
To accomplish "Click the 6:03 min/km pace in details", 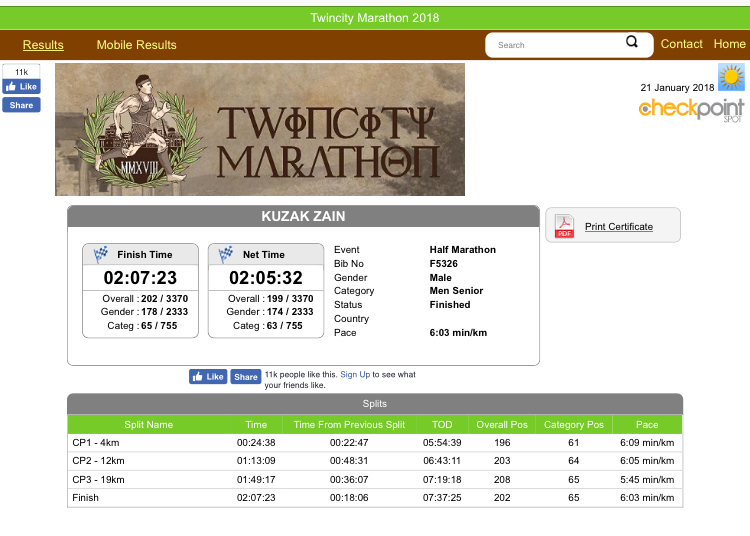I will (458, 333).
